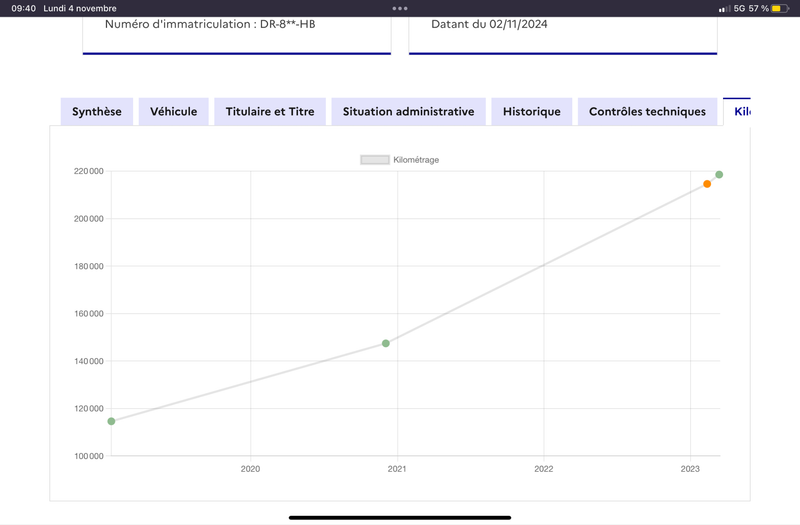The image size is (800, 525).
Task: Tap the 57 % battery percentage
Action: [759, 8]
